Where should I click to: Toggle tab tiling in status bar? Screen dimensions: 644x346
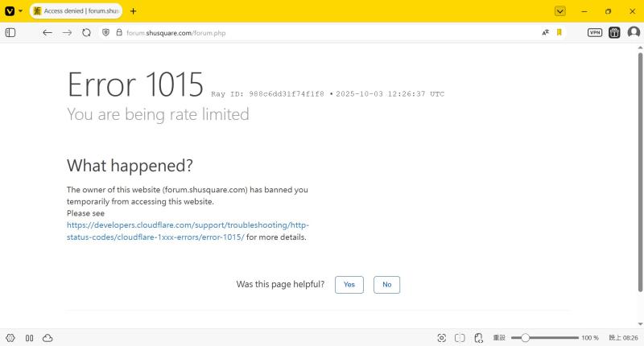coord(29,338)
